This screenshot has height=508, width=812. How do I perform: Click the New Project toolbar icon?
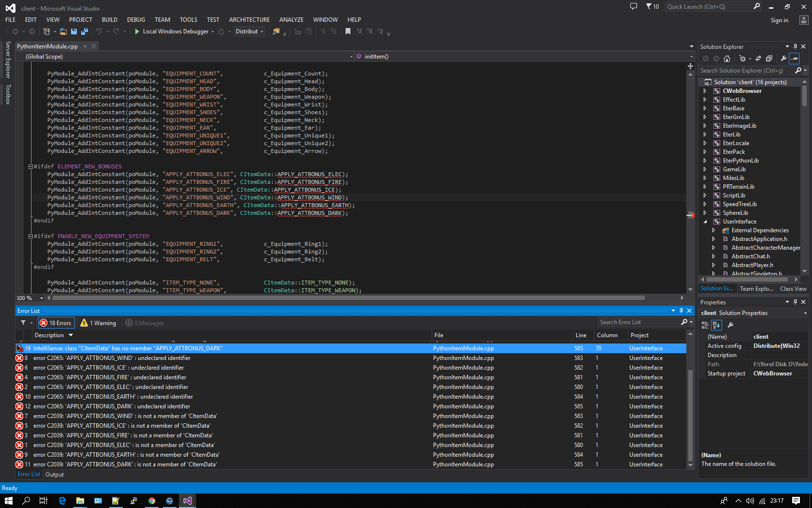pos(47,31)
